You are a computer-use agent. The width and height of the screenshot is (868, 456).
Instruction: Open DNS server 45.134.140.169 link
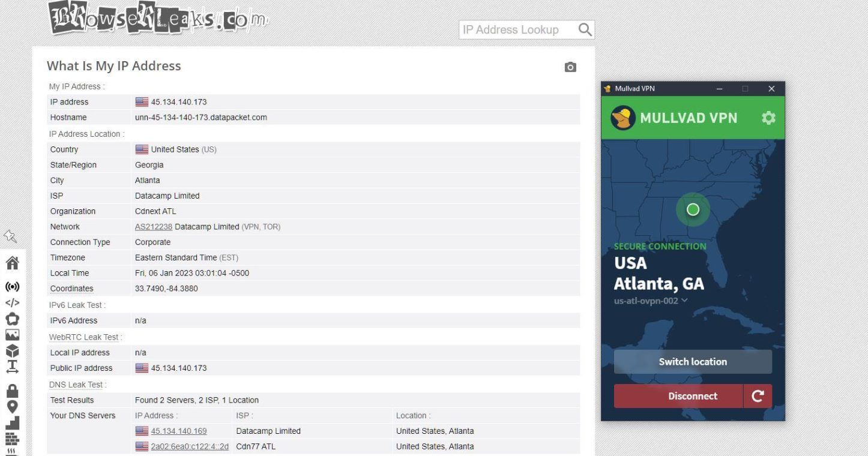(179, 431)
